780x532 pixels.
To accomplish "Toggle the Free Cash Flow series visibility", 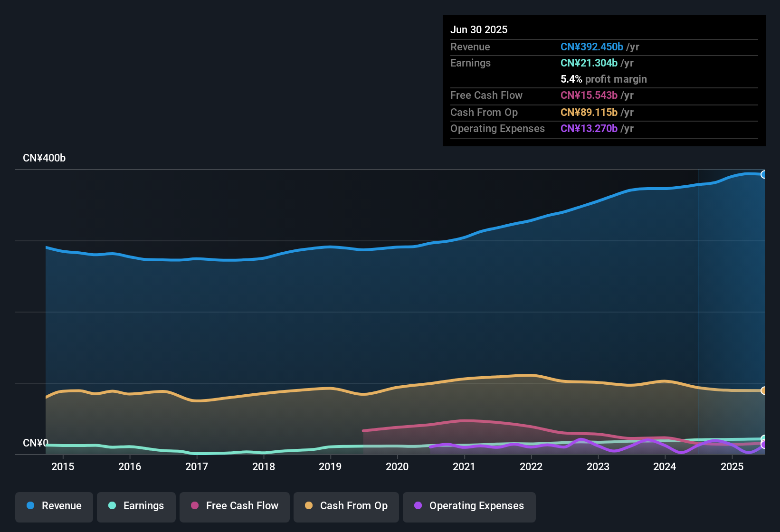I will (234, 506).
